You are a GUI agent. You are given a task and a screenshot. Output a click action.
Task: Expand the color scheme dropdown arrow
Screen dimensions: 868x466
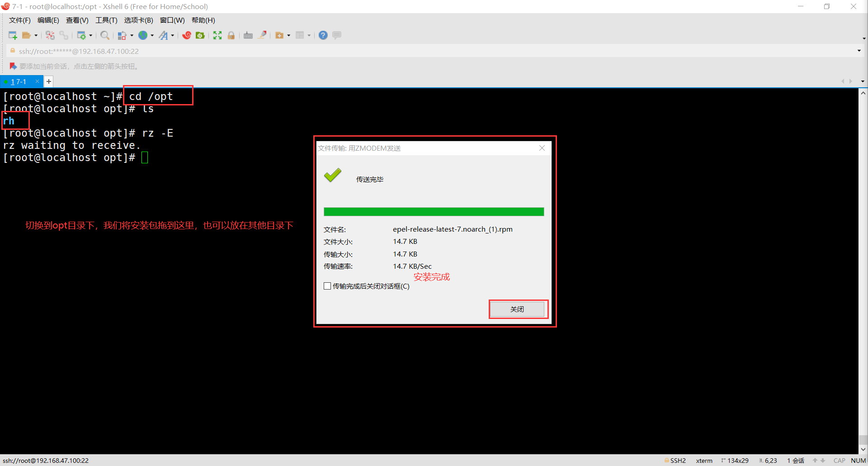[132, 35]
